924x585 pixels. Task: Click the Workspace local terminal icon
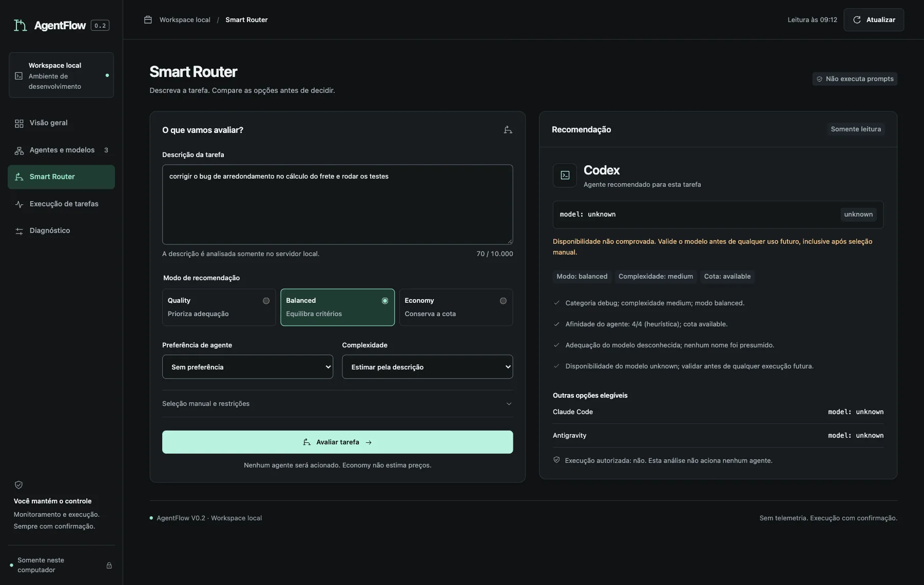[x=19, y=76]
